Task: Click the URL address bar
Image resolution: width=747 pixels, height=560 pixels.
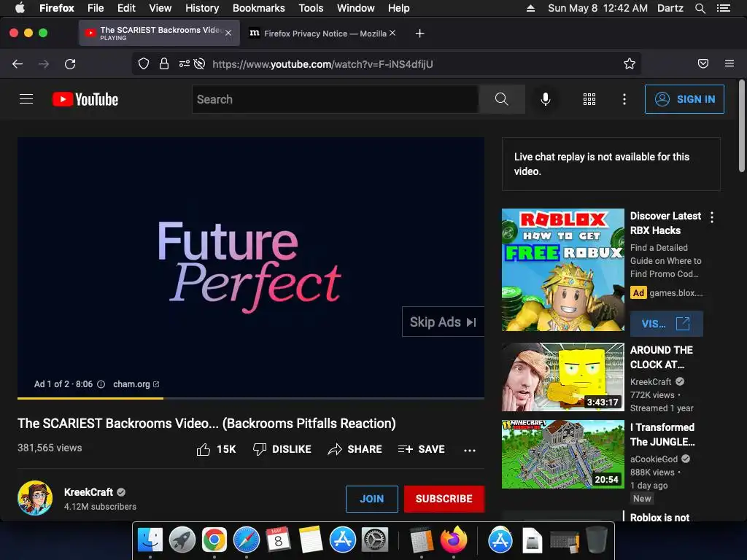Action: point(386,64)
